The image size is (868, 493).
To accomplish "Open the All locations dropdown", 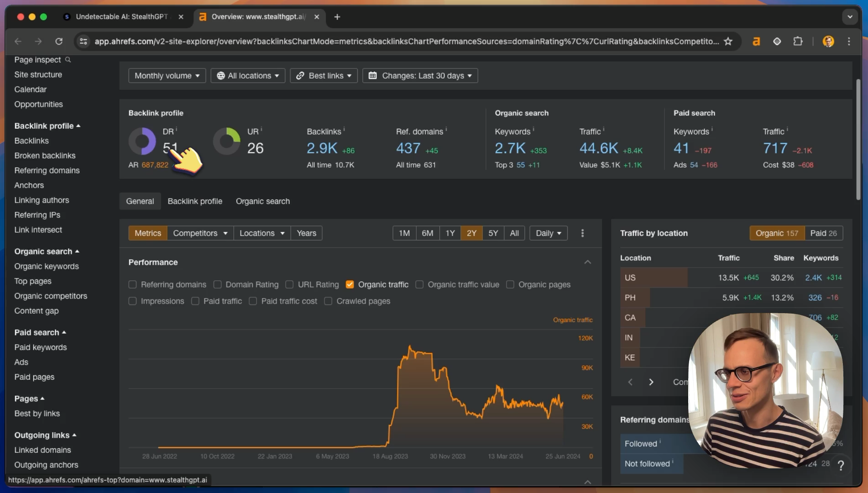I will tap(248, 75).
